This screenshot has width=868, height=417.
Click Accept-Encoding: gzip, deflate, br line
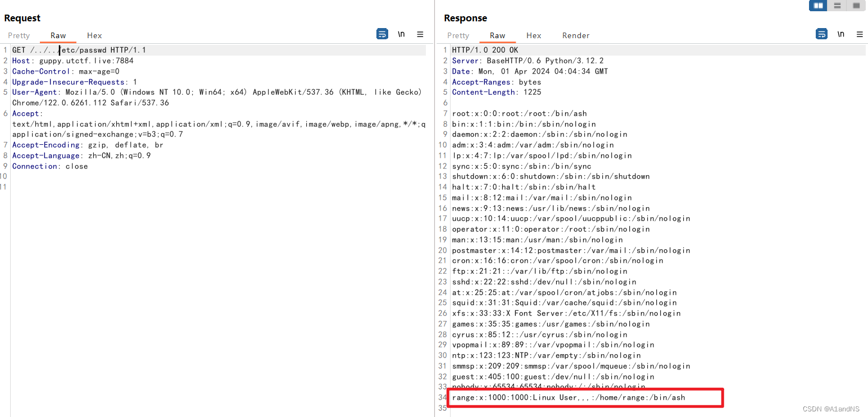click(88, 145)
